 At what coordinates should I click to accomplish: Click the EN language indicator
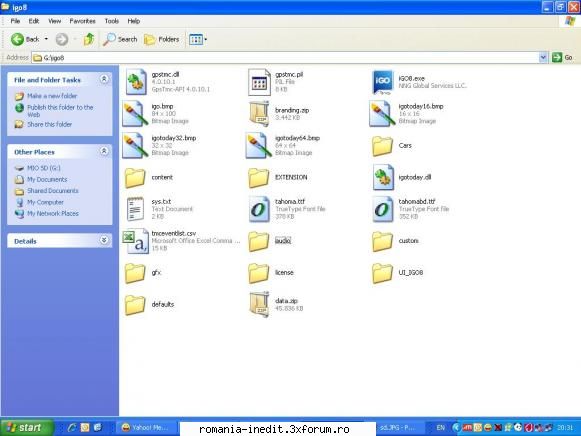pyautogui.click(x=440, y=428)
